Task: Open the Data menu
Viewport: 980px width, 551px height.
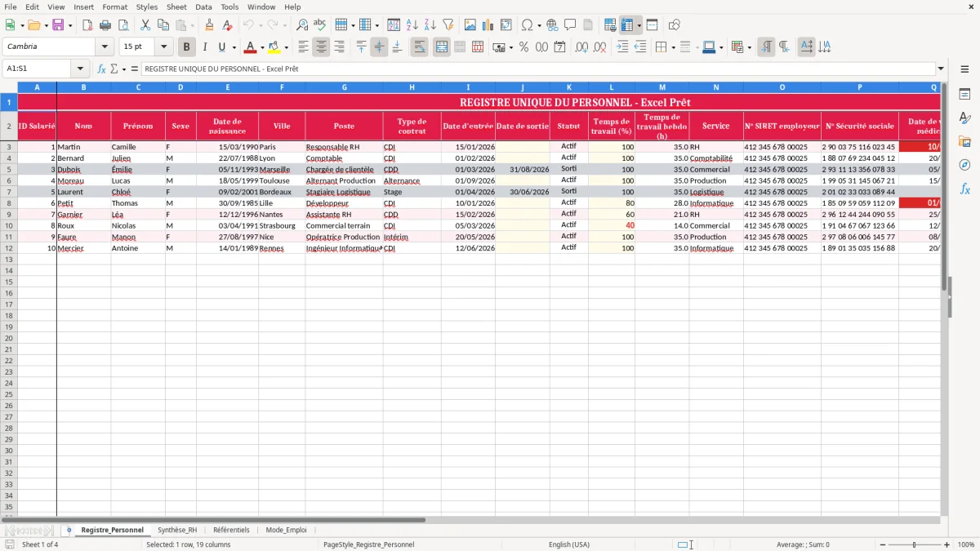Action: pos(203,7)
